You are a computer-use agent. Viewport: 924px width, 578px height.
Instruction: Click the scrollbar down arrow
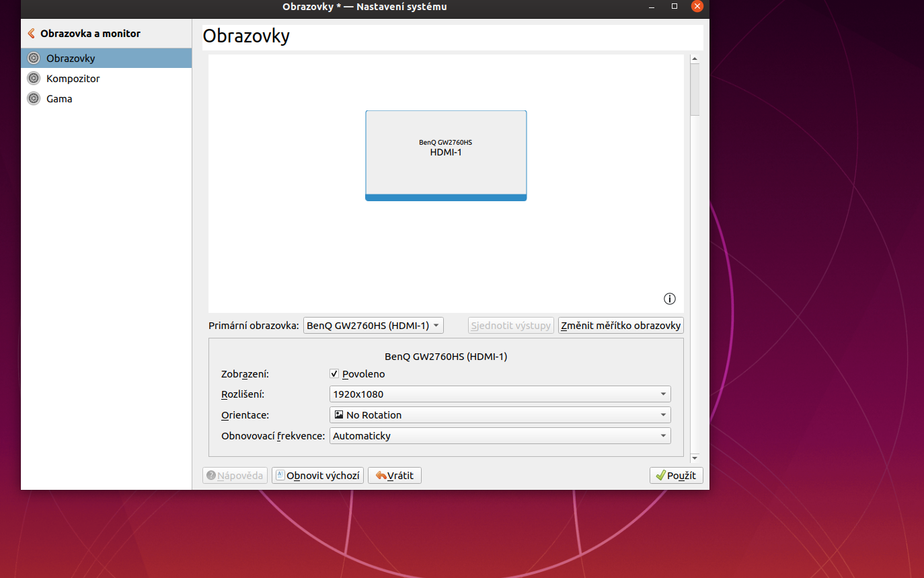coord(695,458)
